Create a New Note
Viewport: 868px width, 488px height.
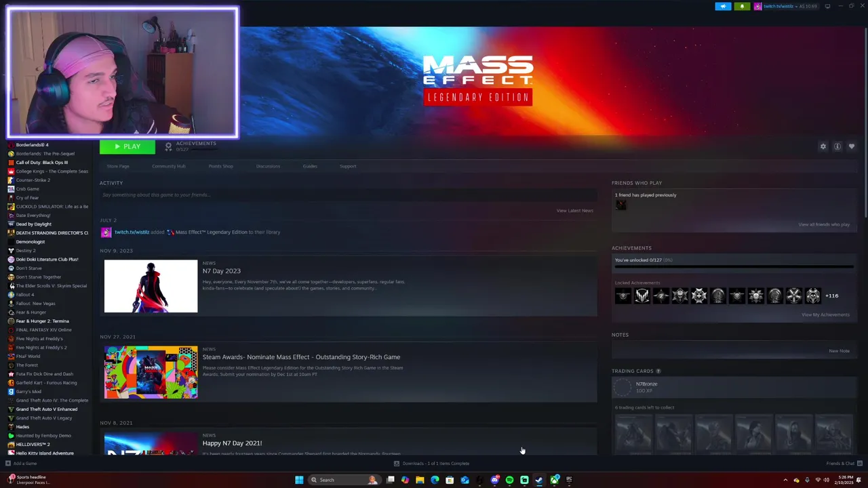pyautogui.click(x=839, y=351)
